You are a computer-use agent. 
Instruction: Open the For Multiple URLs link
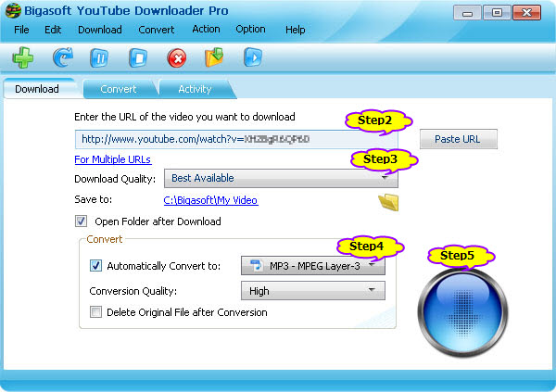113,159
